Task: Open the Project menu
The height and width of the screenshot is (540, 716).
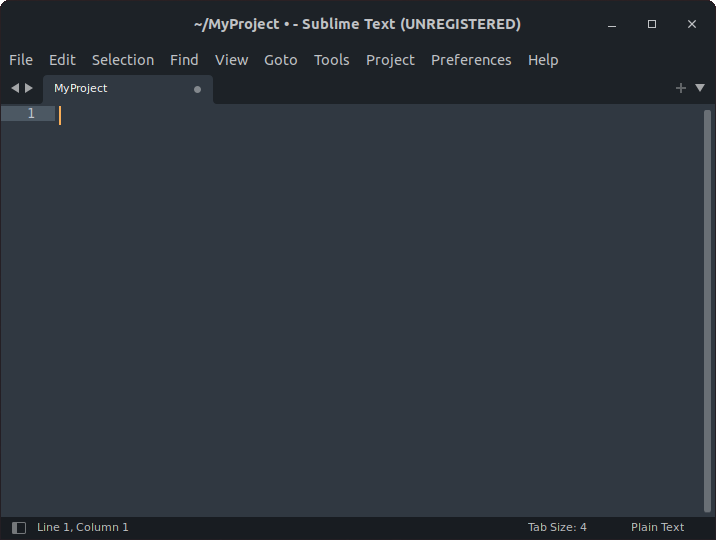Action: [390, 60]
